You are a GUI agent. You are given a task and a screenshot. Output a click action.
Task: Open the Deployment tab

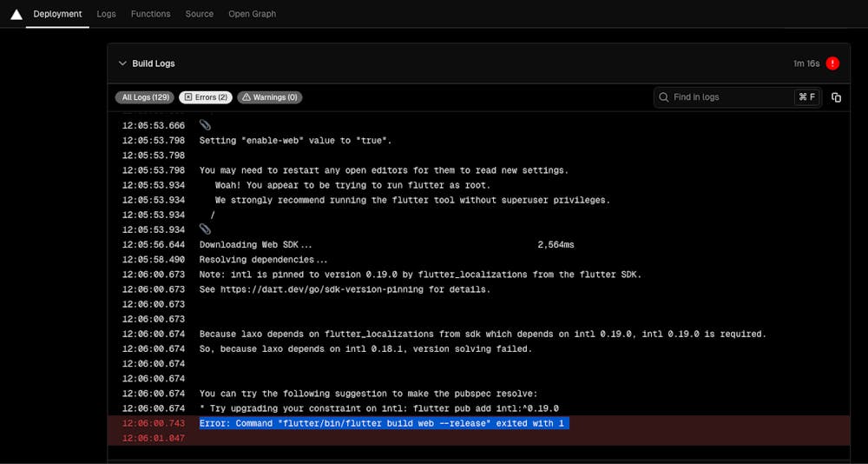point(57,14)
